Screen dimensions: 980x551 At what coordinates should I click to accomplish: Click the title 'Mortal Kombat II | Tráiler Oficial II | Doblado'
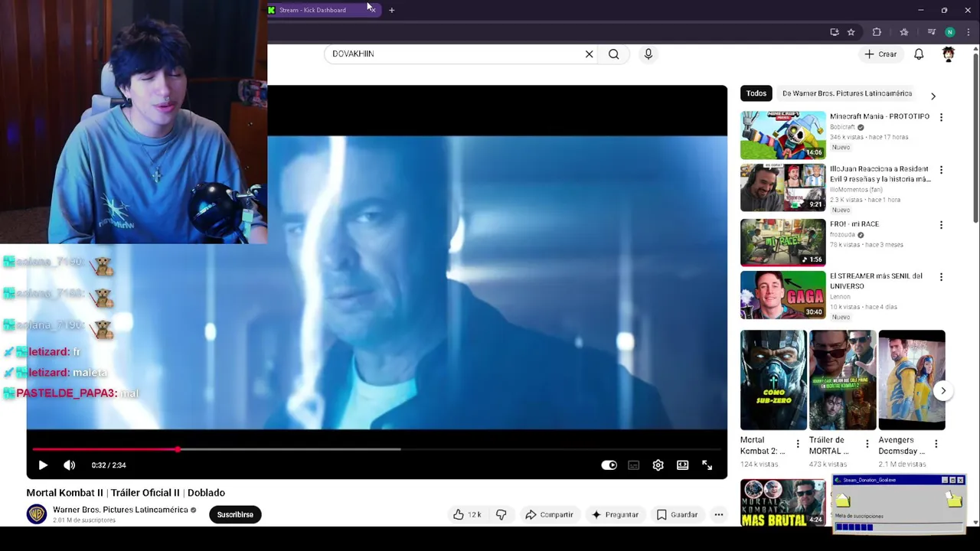click(x=126, y=493)
